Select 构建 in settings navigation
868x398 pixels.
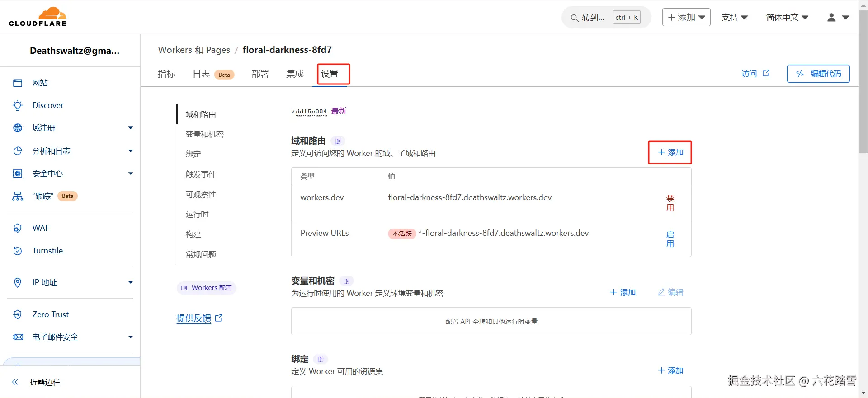pyautogui.click(x=193, y=234)
